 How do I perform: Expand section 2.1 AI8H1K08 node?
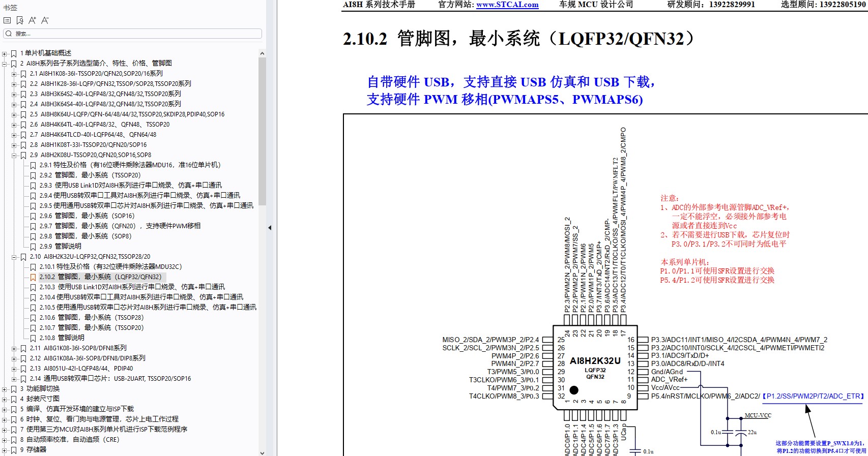14,74
